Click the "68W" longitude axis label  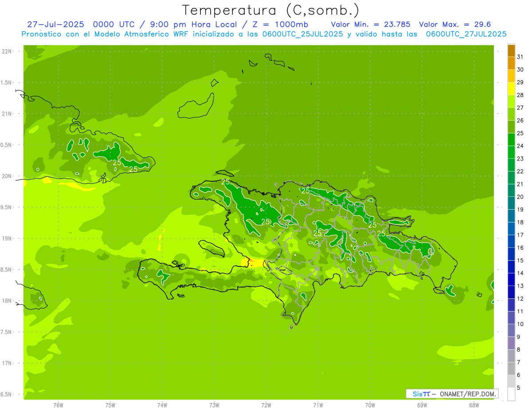coord(474,405)
